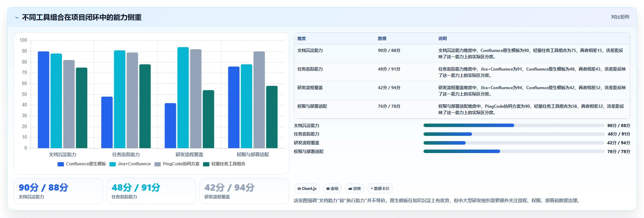This screenshot has height=218, width=644.
Task: Click the 42分 / 94分 progress value
Action: coord(619,143)
